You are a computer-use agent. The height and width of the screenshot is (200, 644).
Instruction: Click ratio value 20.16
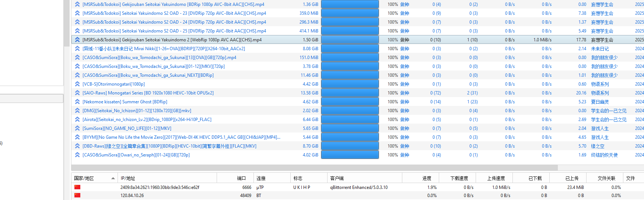581,93
